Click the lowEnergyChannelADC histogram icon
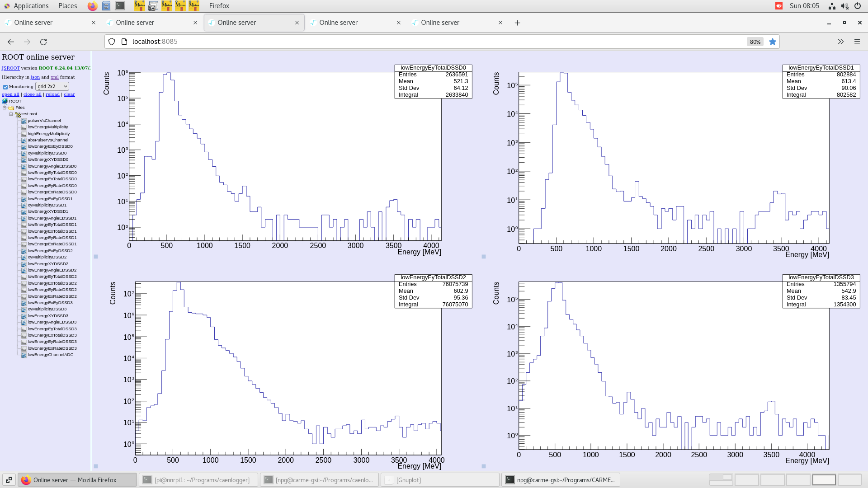 pyautogui.click(x=24, y=355)
